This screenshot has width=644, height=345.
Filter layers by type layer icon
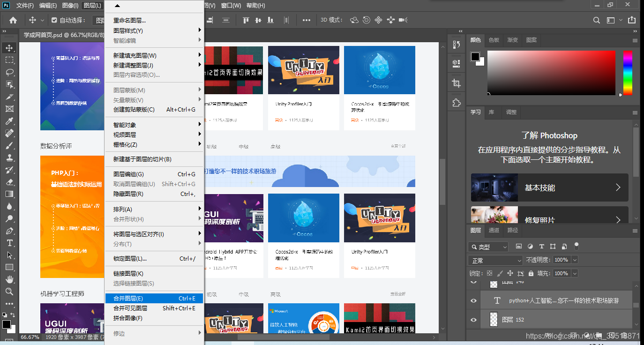[x=542, y=246]
